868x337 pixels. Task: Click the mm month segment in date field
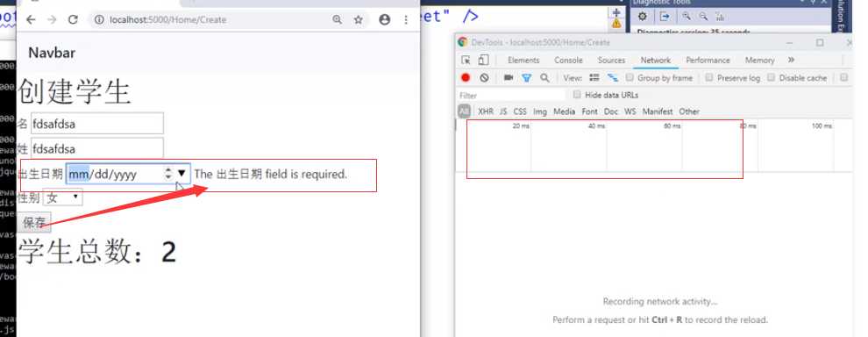78,174
